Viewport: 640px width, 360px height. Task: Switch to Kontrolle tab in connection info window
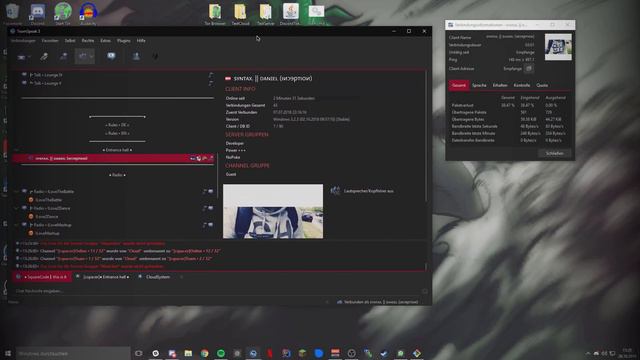coord(522,85)
